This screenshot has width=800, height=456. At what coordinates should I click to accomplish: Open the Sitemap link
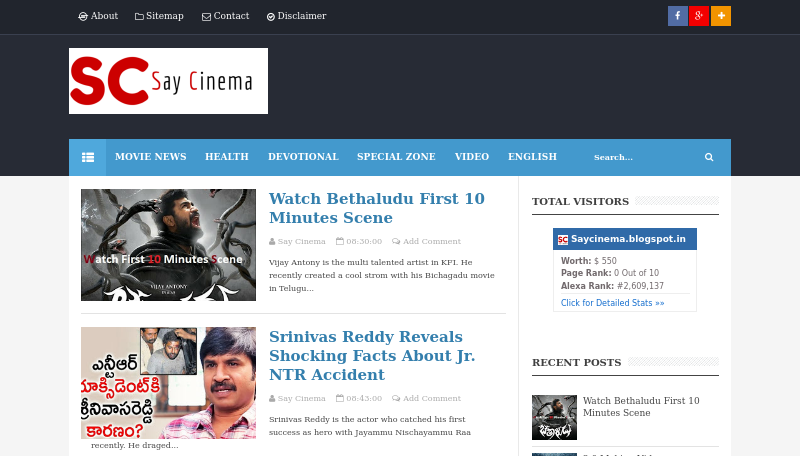(159, 16)
